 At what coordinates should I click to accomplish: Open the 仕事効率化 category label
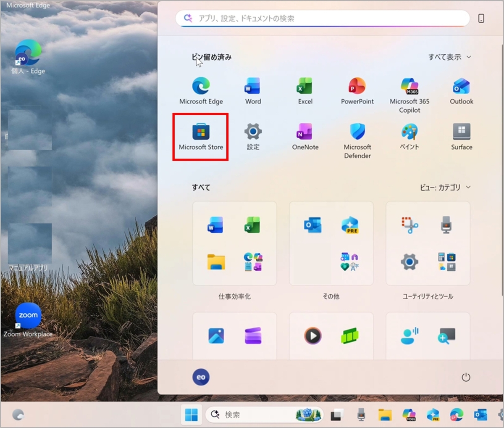click(x=234, y=296)
